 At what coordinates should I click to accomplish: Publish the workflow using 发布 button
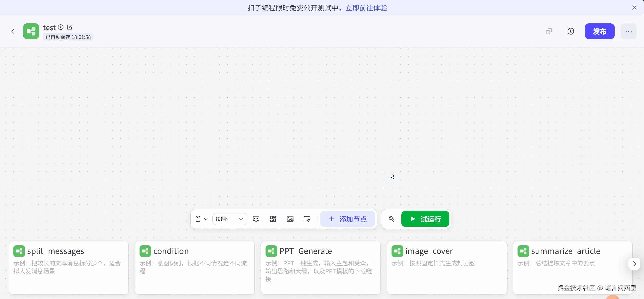[x=599, y=31]
